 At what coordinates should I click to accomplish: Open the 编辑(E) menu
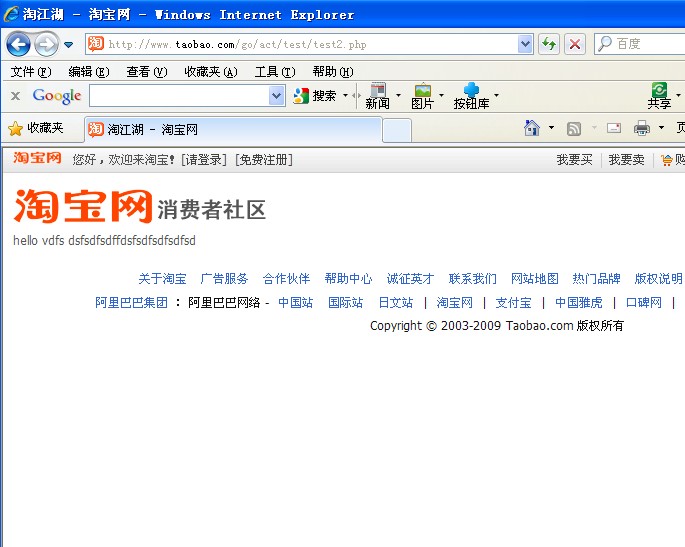89,72
